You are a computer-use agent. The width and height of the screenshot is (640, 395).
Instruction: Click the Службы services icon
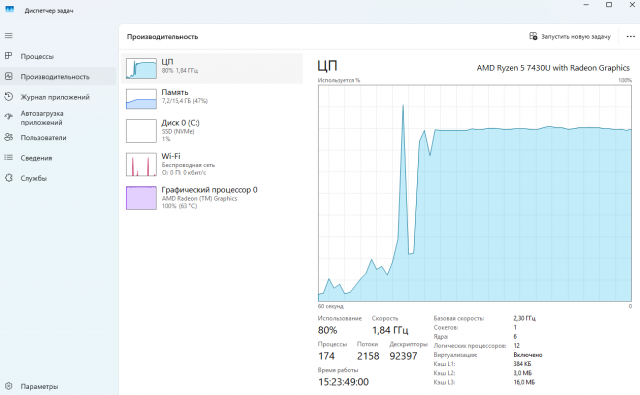click(x=9, y=178)
